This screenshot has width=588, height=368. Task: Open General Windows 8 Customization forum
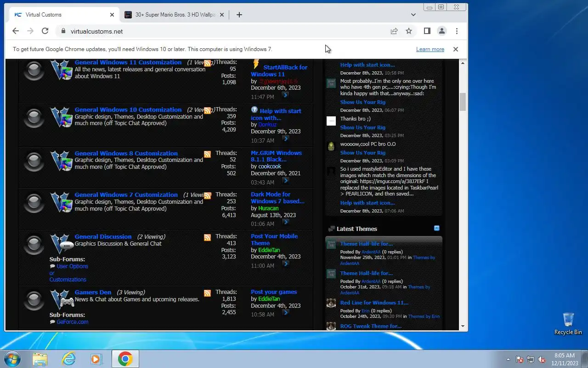[x=126, y=154]
